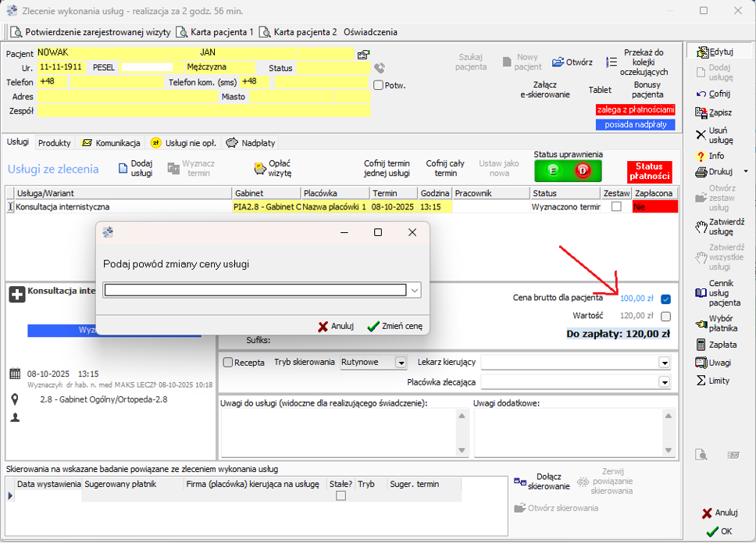This screenshot has width=756, height=544.
Task: Click Dołącz skierowanie icon
Action: [520, 481]
